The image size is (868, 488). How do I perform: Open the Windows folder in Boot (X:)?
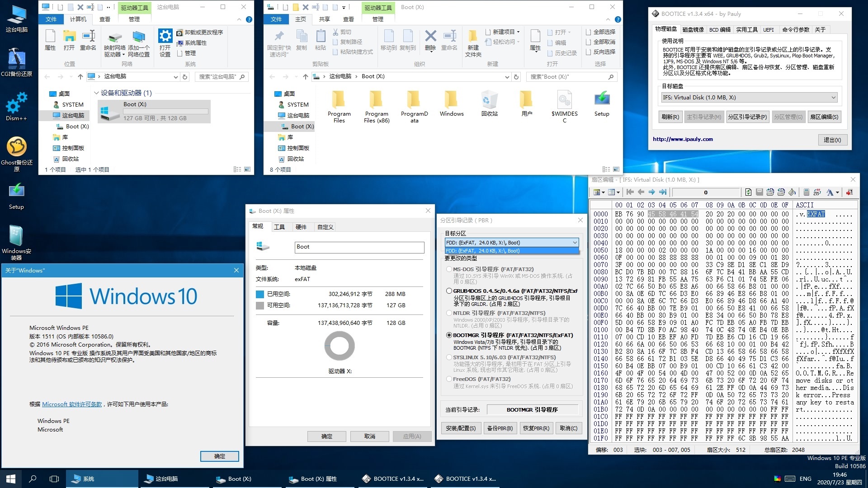point(452,103)
